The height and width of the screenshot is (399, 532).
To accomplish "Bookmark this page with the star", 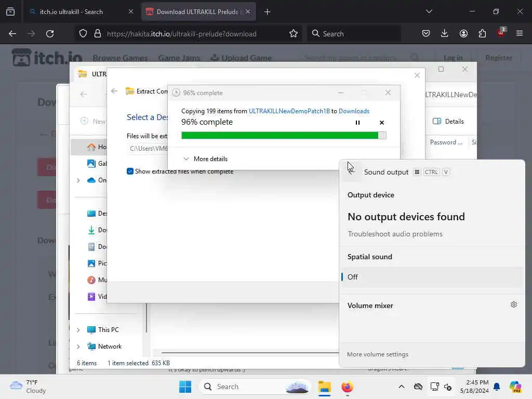I will point(294,34).
